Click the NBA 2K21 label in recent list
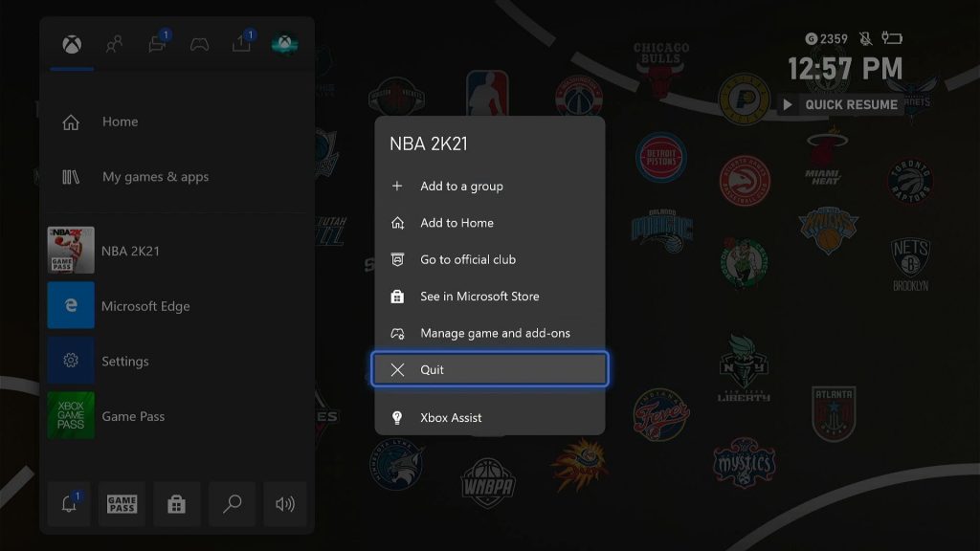The height and width of the screenshot is (551, 980). pos(130,251)
